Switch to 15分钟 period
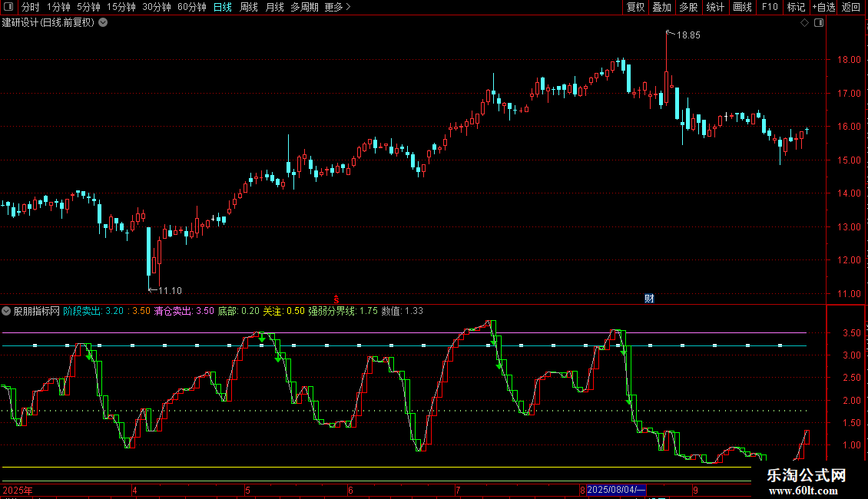This screenshot has width=868, height=499. [121, 7]
